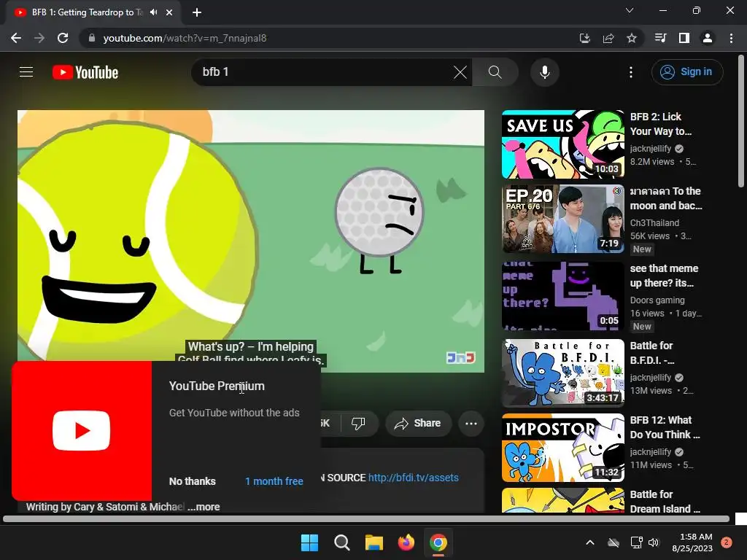
Task: Open the Battle for Dream Island title
Action: pyautogui.click(x=665, y=502)
